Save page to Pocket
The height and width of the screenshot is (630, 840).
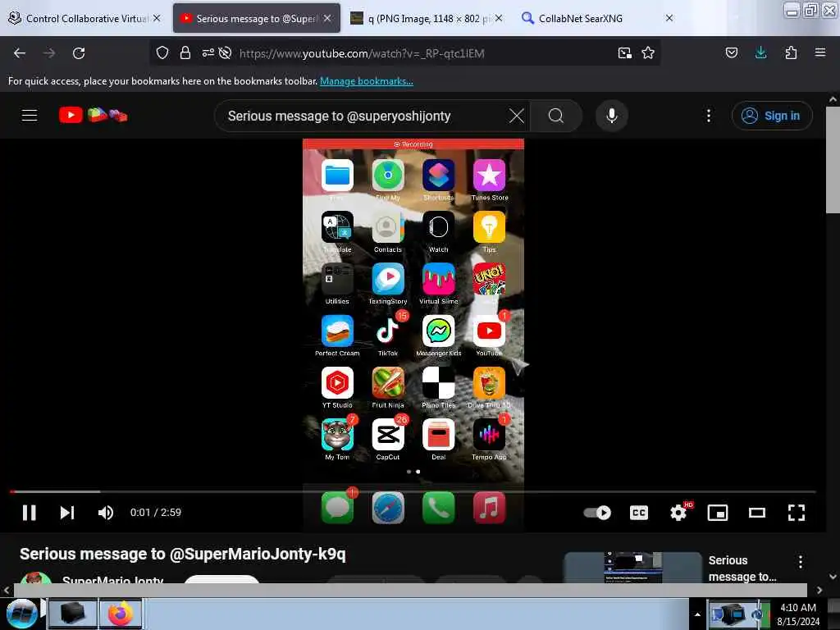(x=731, y=52)
